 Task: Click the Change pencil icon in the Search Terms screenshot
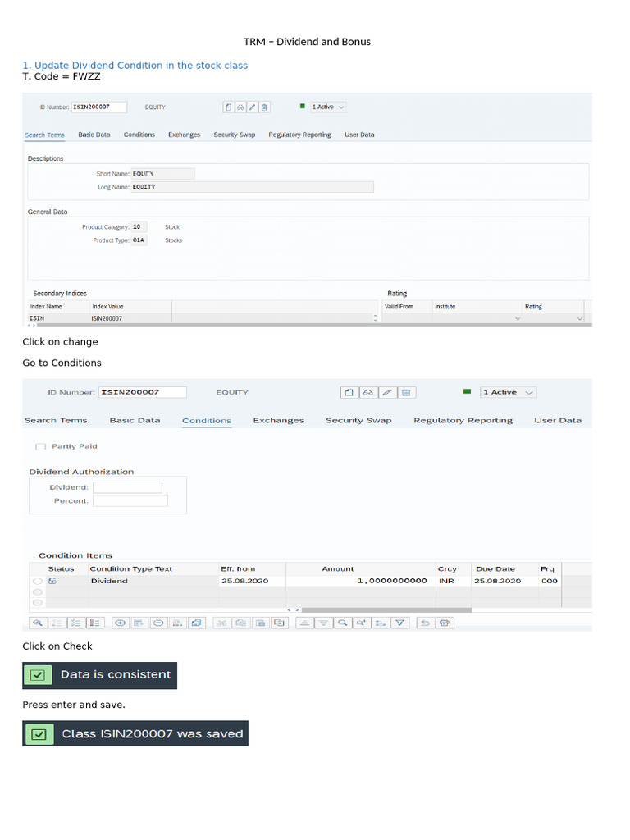point(253,107)
